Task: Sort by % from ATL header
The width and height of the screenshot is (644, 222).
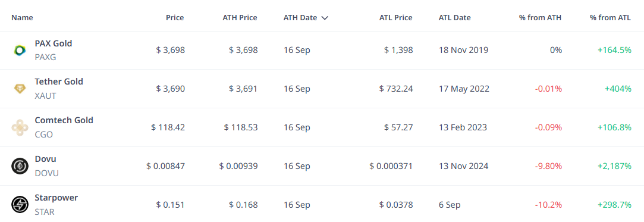Action: click(x=610, y=18)
